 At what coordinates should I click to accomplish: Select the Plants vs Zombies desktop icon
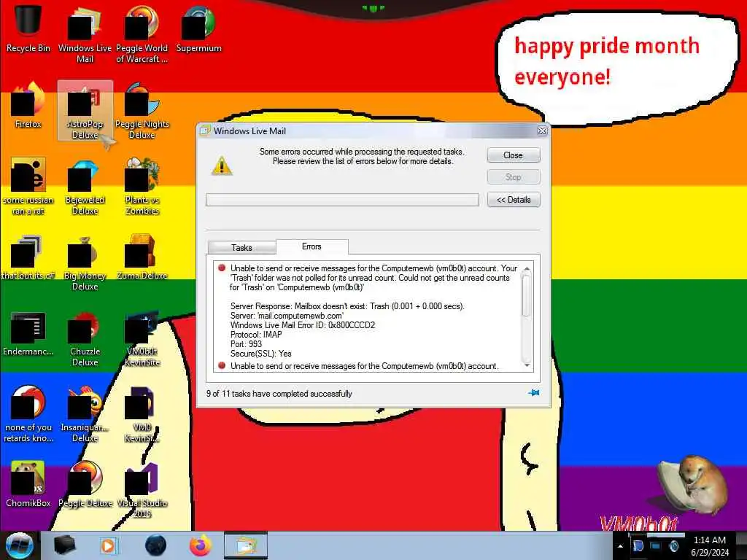(x=142, y=187)
